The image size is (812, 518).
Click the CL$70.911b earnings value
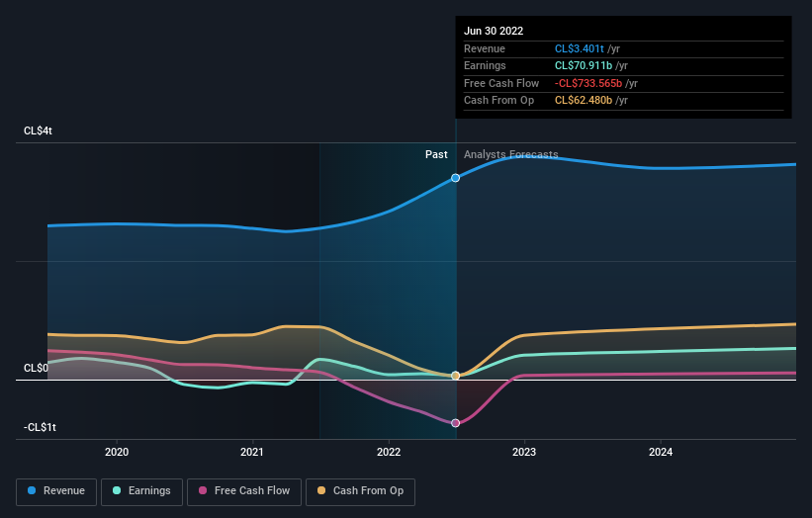584,65
